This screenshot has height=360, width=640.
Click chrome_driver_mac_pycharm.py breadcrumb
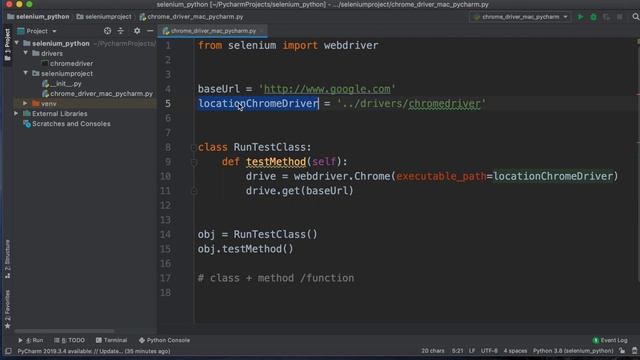[x=191, y=17]
